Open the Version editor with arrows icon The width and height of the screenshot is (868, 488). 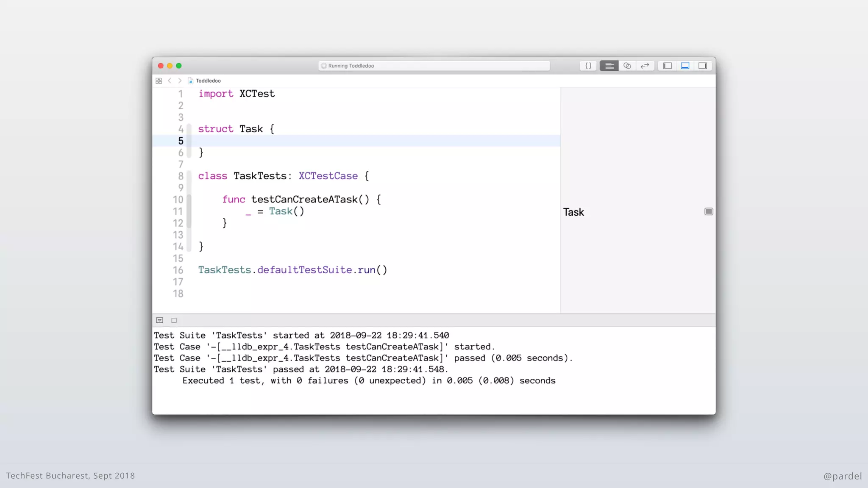(645, 66)
